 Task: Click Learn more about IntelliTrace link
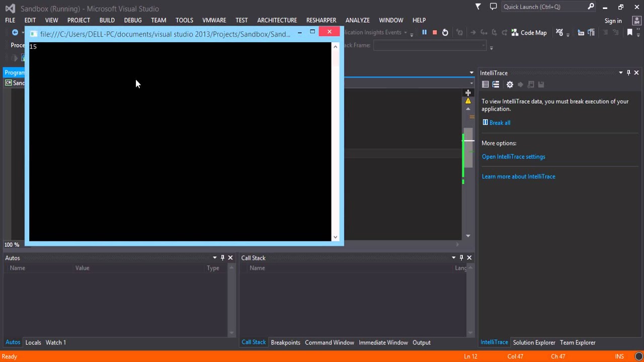pyautogui.click(x=518, y=176)
